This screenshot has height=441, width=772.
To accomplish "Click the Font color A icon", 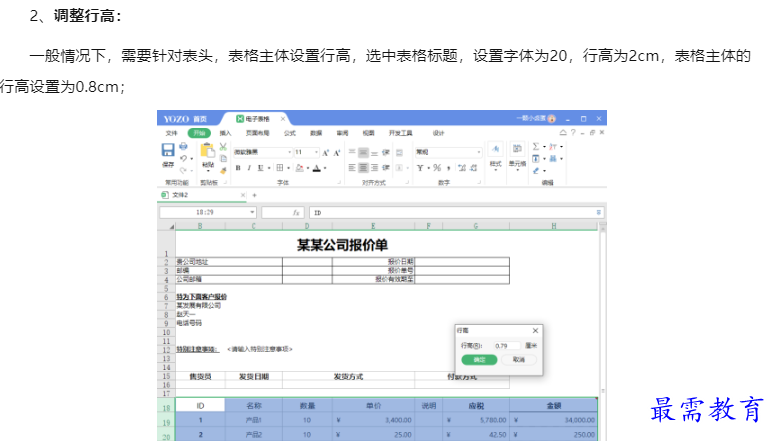I will click(317, 168).
